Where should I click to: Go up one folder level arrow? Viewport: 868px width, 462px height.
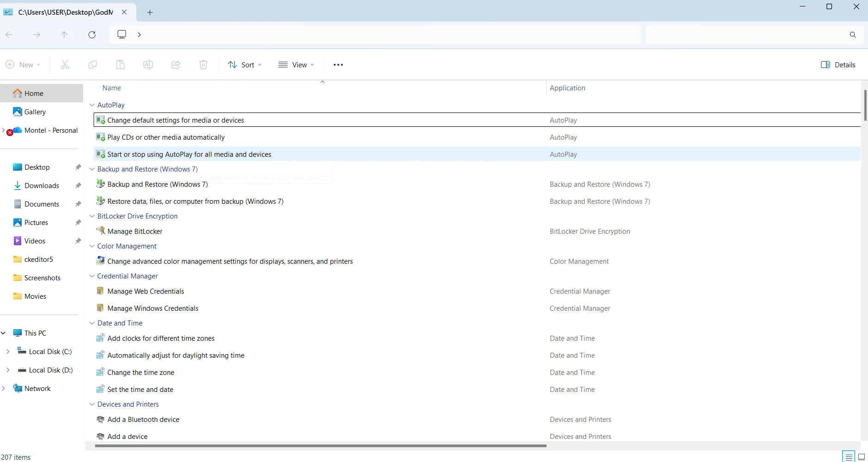pyautogui.click(x=64, y=35)
